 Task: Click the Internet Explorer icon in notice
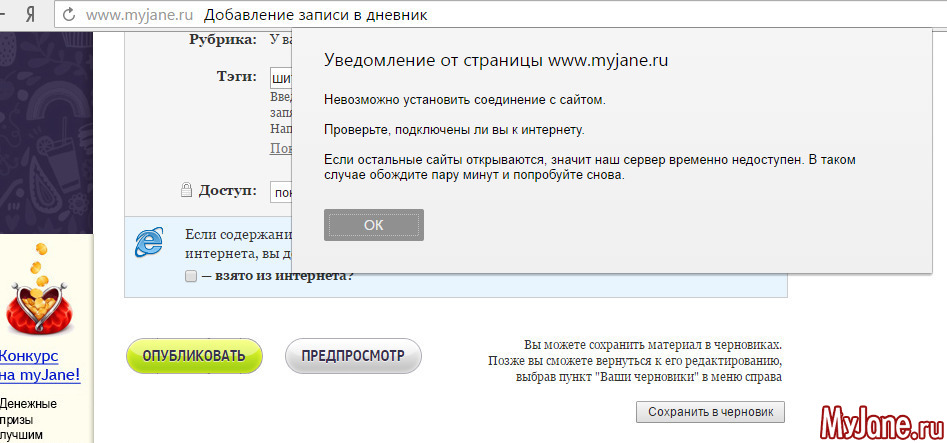pyautogui.click(x=151, y=241)
